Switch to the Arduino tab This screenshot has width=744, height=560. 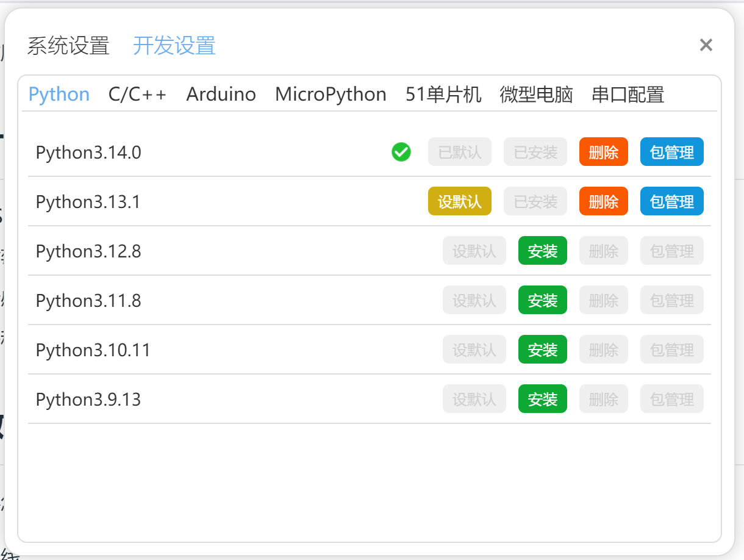221,95
